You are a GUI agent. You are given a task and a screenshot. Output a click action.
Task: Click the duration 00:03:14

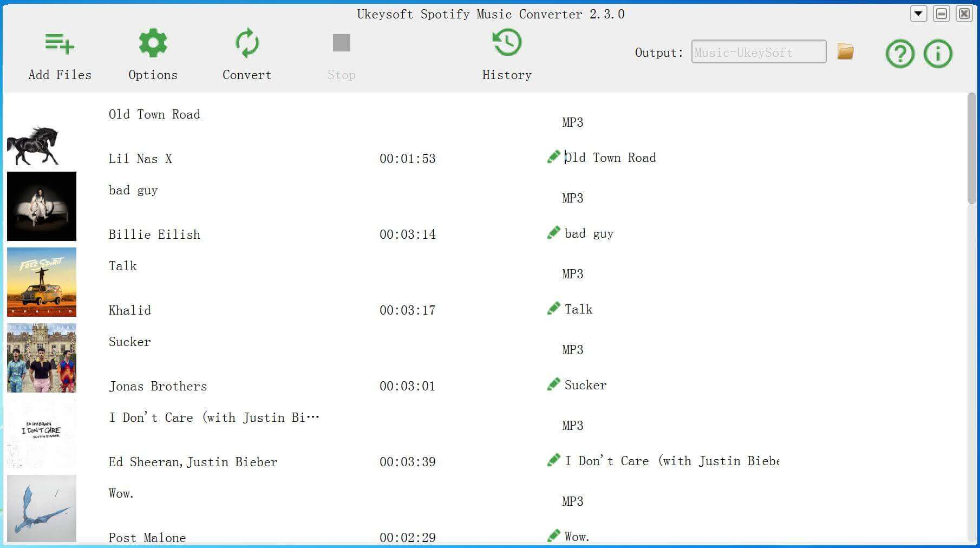[407, 234]
